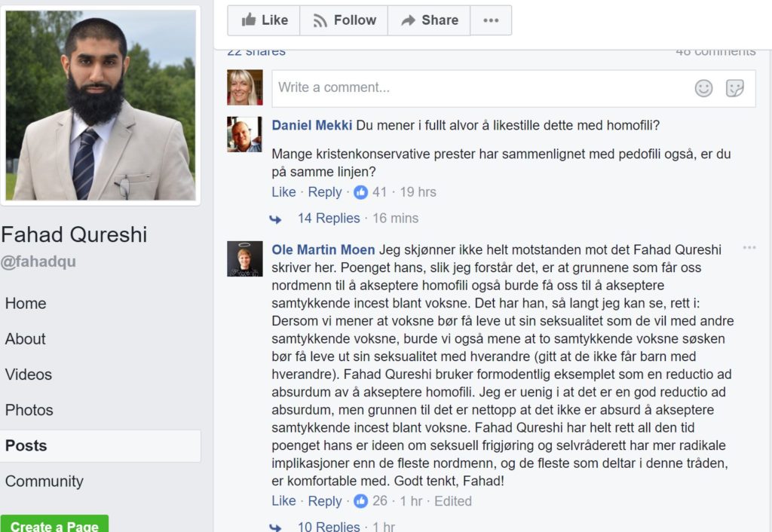
Task: Open the sticker picker icon
Action: click(x=734, y=88)
